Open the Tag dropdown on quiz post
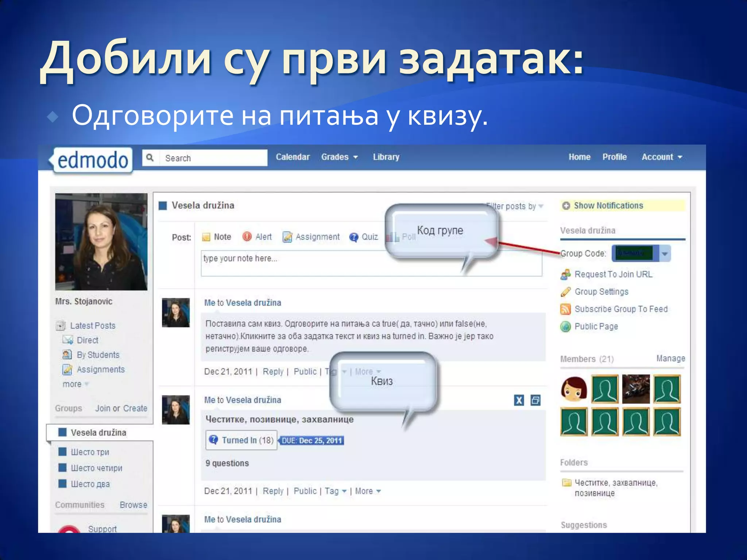Image resolution: width=747 pixels, height=560 pixels. [x=336, y=491]
